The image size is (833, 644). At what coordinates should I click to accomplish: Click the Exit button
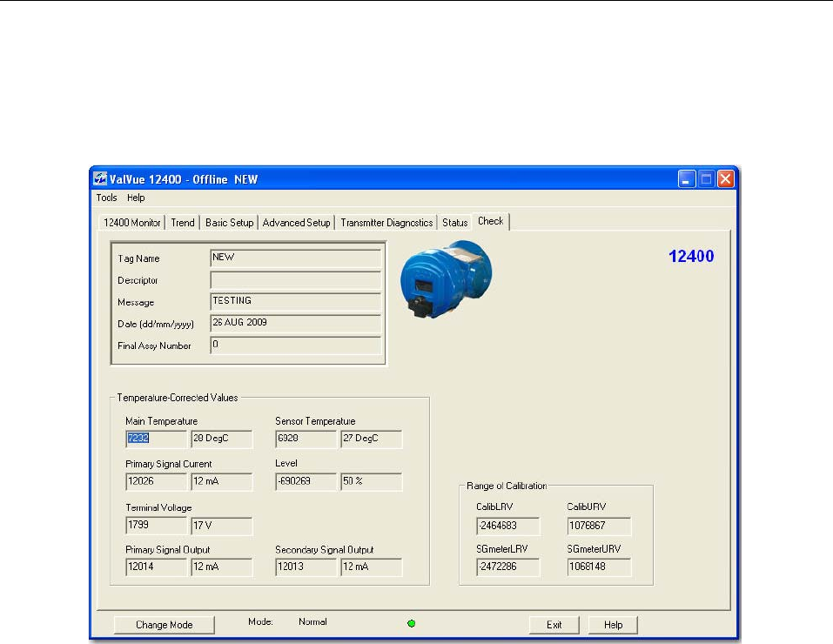click(554, 625)
